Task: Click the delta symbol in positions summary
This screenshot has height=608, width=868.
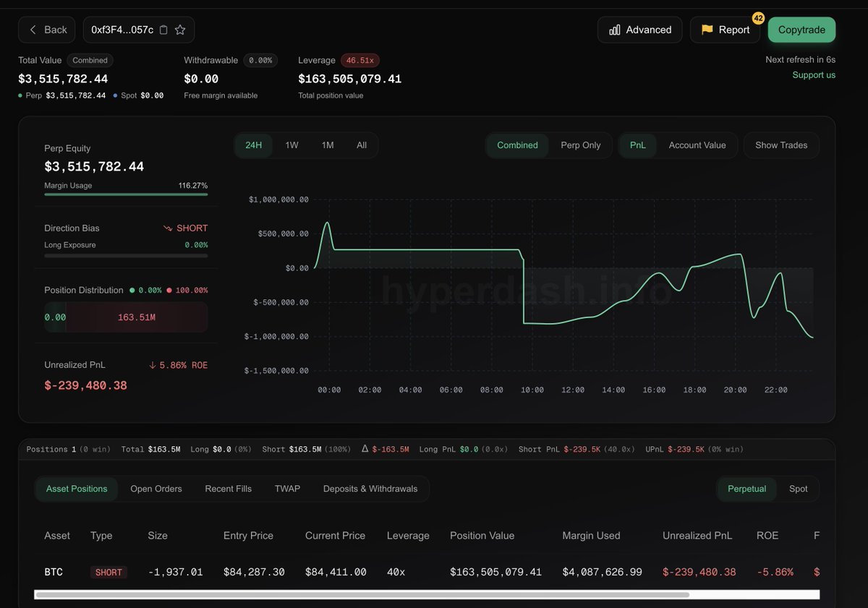Action: click(x=365, y=449)
